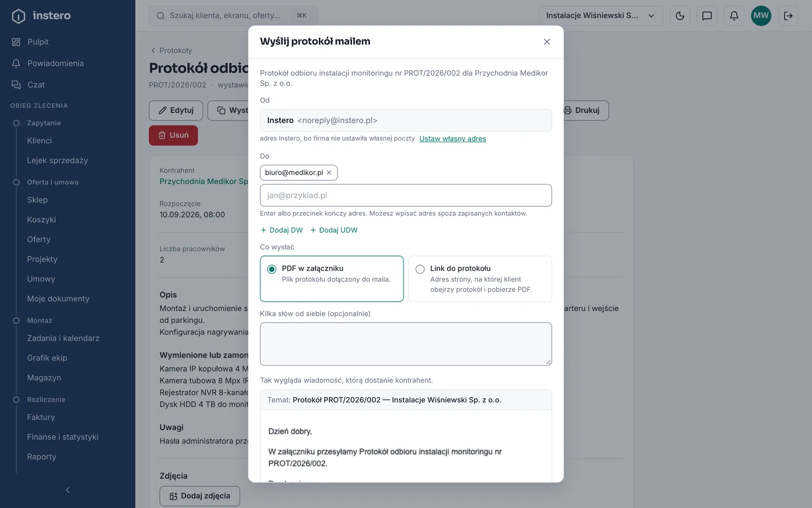Select PDF w załączniku option

[x=331, y=279]
